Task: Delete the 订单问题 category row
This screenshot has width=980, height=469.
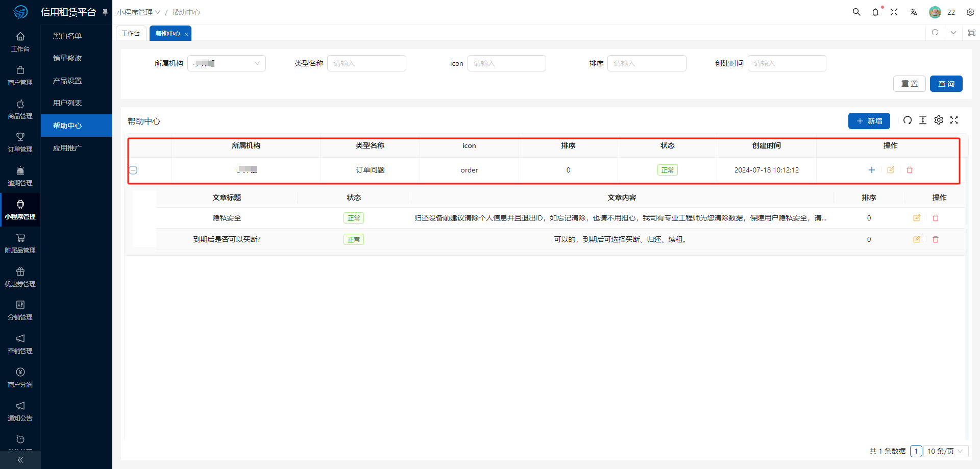Action: 910,170
